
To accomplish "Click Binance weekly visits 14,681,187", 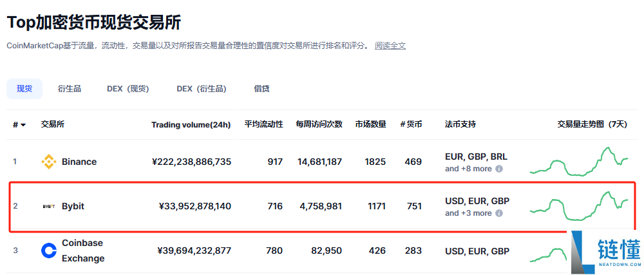I will pos(320,162).
